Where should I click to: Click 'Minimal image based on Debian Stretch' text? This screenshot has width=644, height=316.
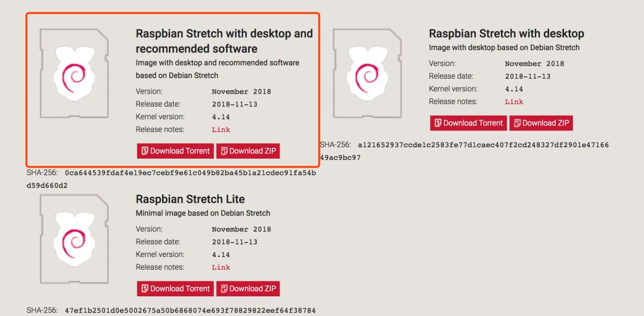tap(203, 213)
